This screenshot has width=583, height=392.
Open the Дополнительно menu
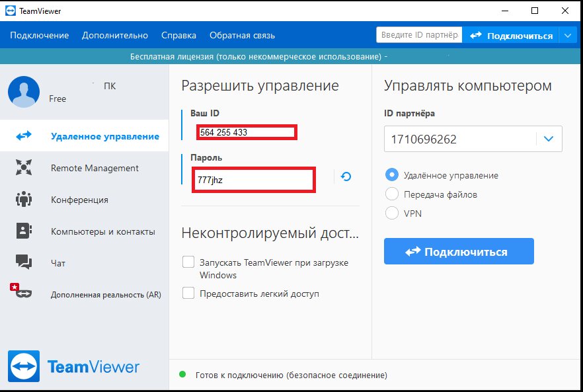(x=115, y=35)
